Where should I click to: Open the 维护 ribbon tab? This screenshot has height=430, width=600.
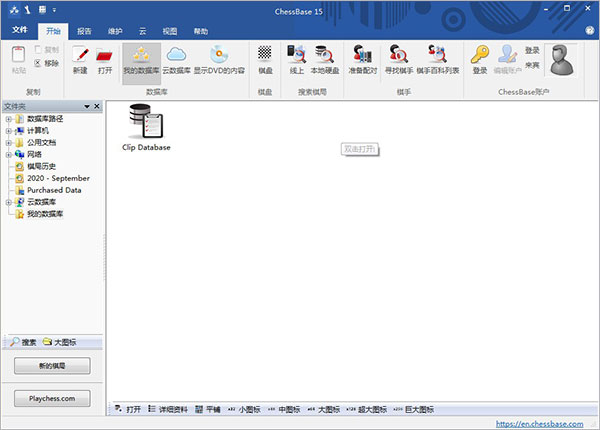click(116, 31)
